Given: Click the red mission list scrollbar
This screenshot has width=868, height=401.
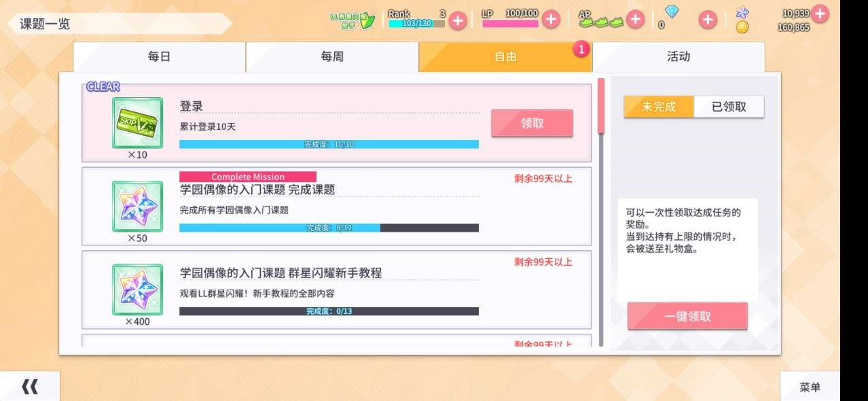Looking at the screenshot, I should 600,106.
